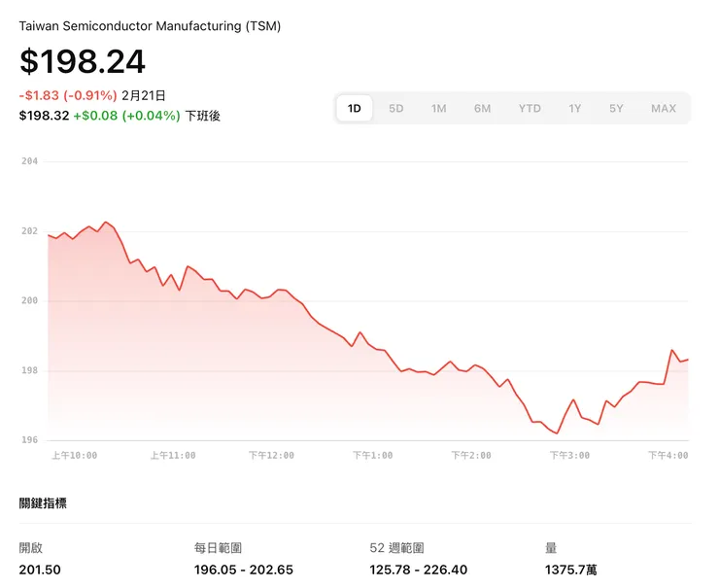The width and height of the screenshot is (719, 588).
Task: Select the 1D time range tab
Action: coord(355,109)
